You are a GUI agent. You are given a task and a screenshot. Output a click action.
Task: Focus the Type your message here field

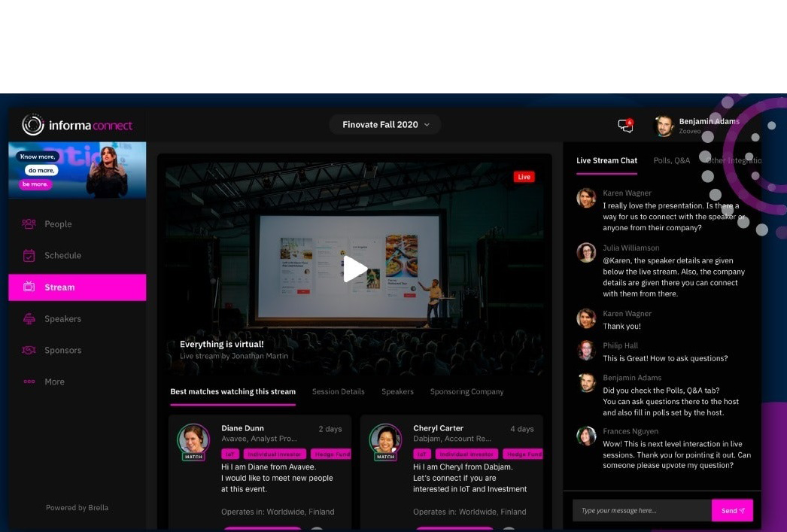642,510
